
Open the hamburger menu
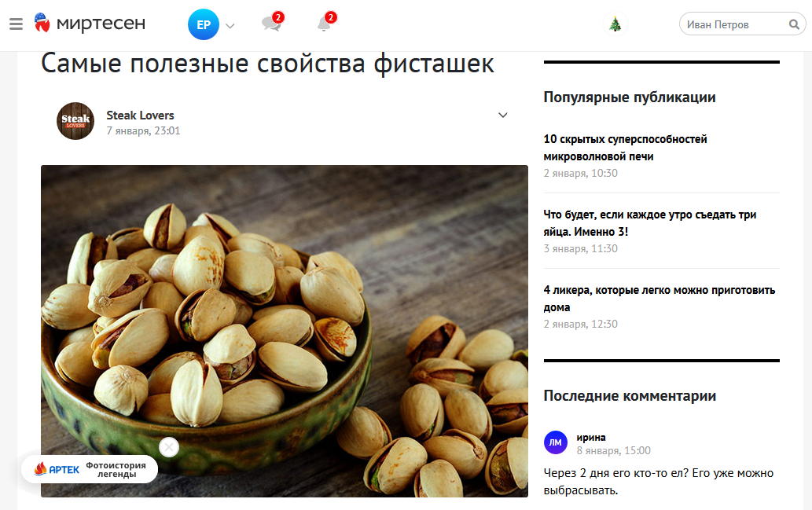point(16,24)
